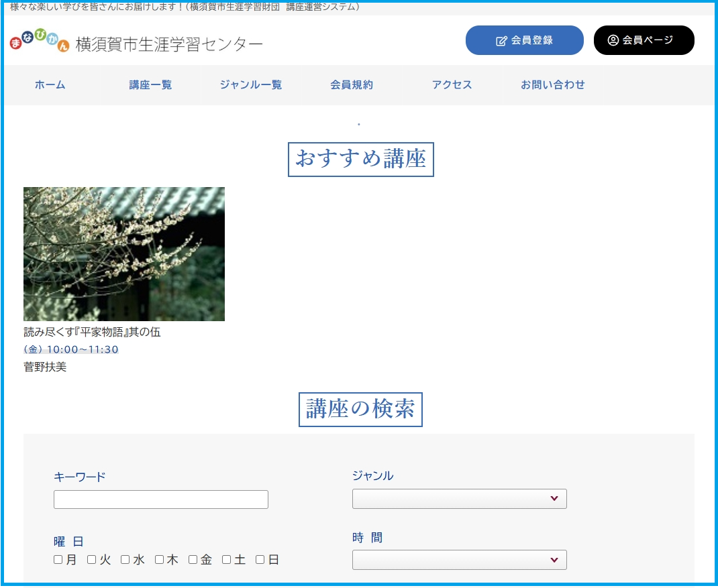Open the アクセス navigation item
Screen dimensions: 718x588
point(452,85)
